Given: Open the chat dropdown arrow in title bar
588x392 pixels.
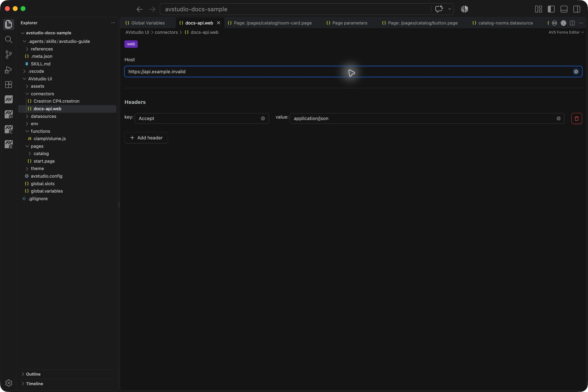Looking at the screenshot, I should point(450,9).
